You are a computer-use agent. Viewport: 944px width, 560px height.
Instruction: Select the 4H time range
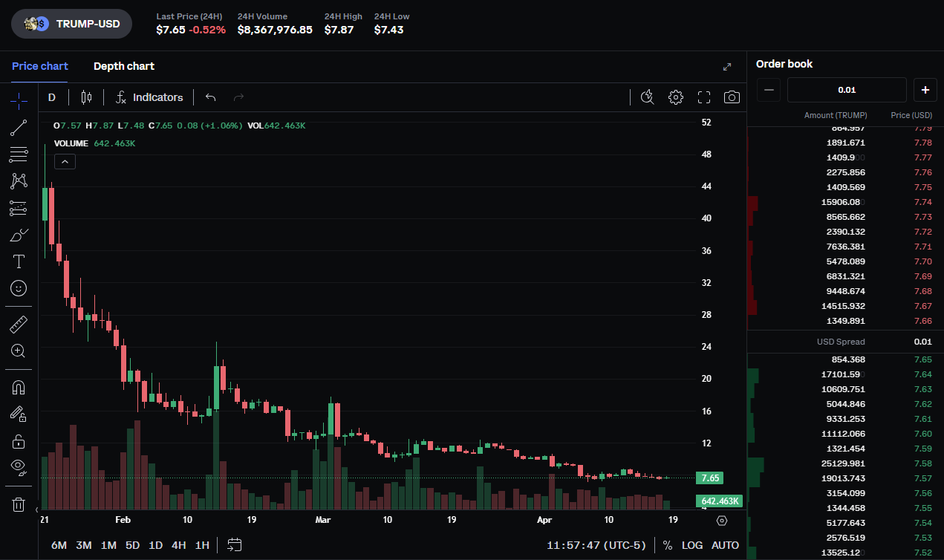179,545
